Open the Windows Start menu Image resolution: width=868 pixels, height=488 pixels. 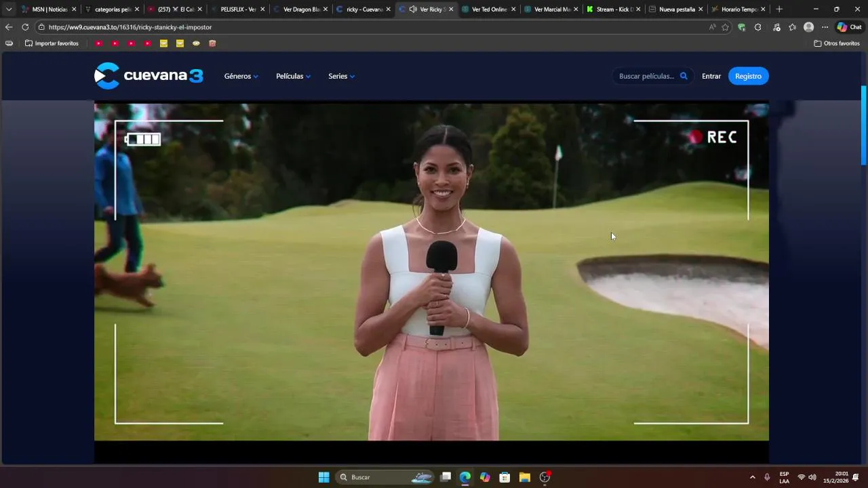[324, 477]
